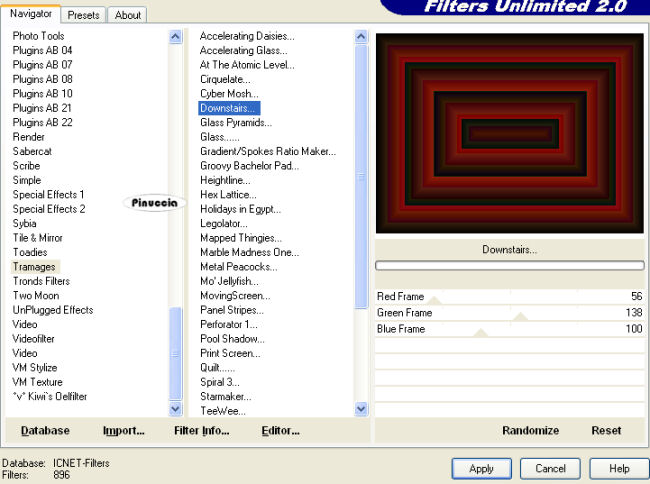Choose Panel Stripes... filter
This screenshot has height=484, width=650.
pos(232,310)
